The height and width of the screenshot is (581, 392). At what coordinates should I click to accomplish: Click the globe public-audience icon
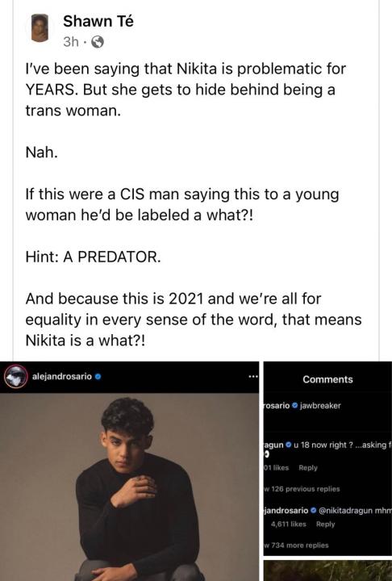(98, 42)
